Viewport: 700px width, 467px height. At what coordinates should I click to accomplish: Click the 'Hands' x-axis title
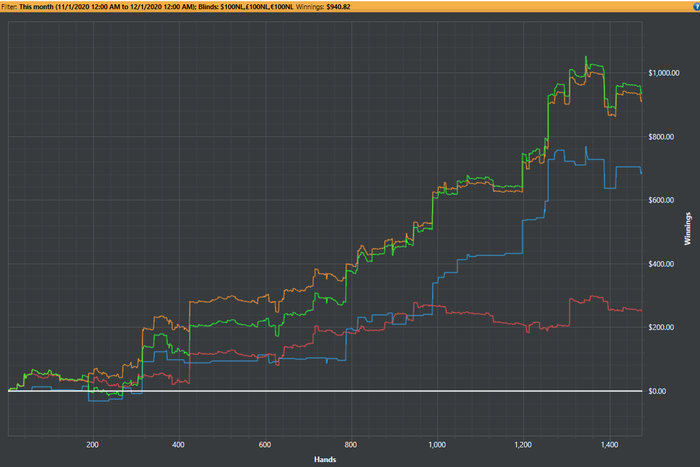click(325, 459)
